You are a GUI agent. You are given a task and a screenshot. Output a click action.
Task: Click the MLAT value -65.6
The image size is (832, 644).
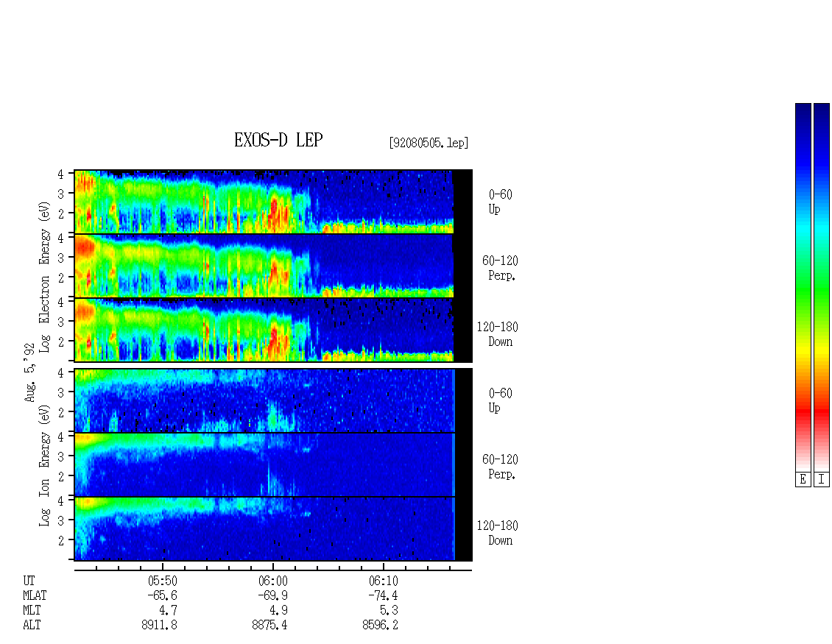click(x=163, y=595)
